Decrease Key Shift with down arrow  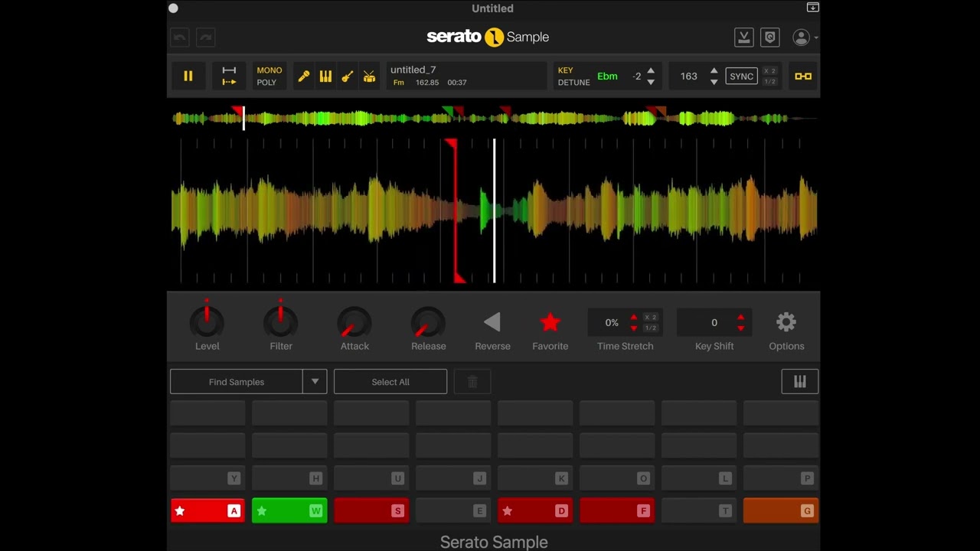pyautogui.click(x=740, y=328)
